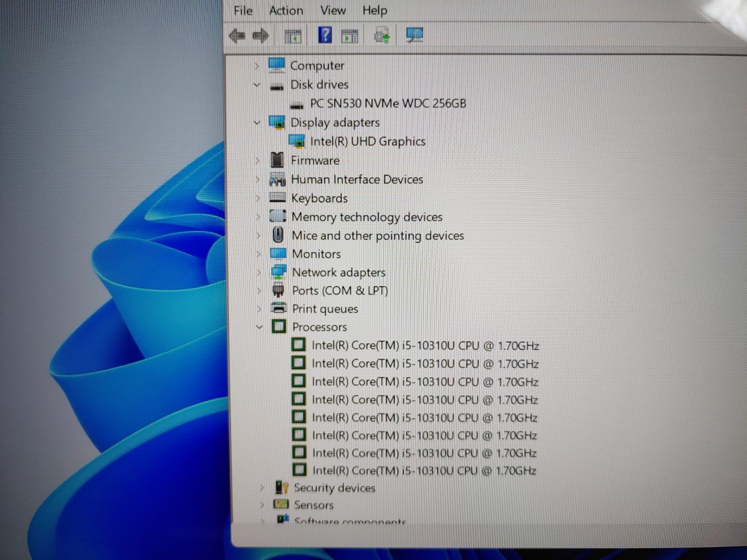The image size is (747, 560).
Task: Select the Network adapters category icon
Action: pos(279,271)
